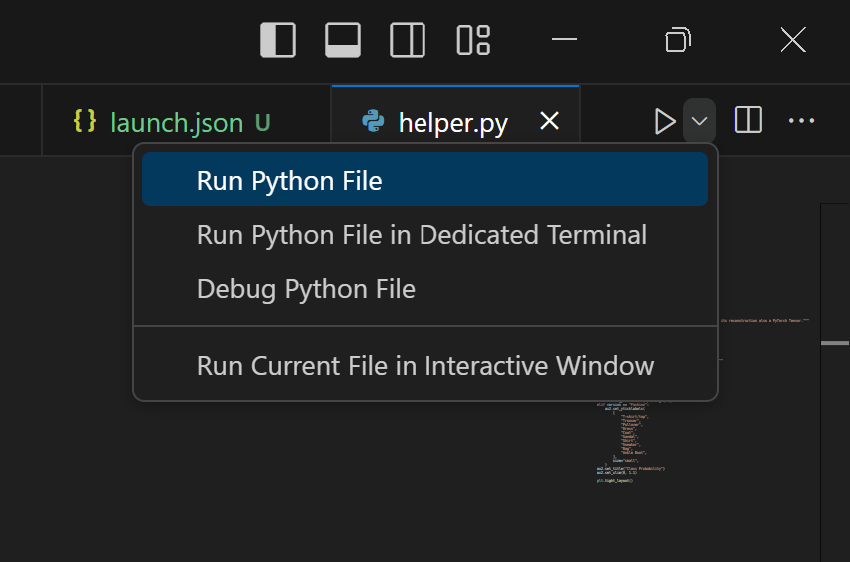850x562 pixels.
Task: Close the VS Code window
Action: 793,40
